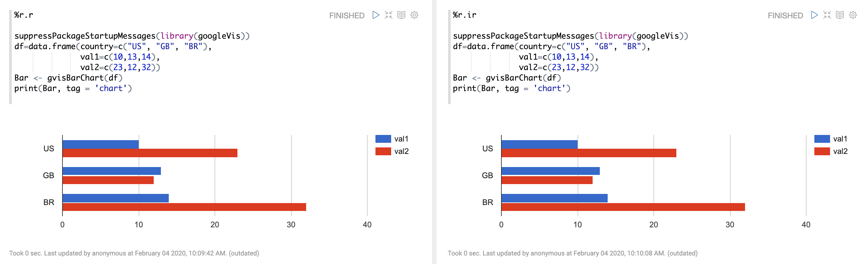
Task: Click blue val1 legend swatch in left chart
Action: pyautogui.click(x=383, y=139)
